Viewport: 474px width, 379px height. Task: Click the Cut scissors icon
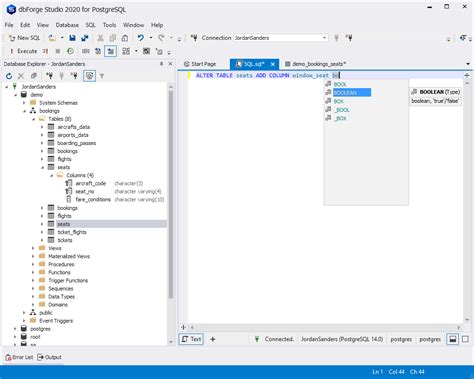click(x=100, y=38)
